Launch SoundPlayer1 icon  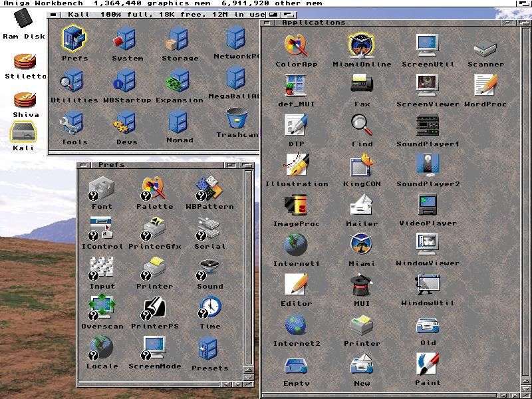(x=427, y=125)
